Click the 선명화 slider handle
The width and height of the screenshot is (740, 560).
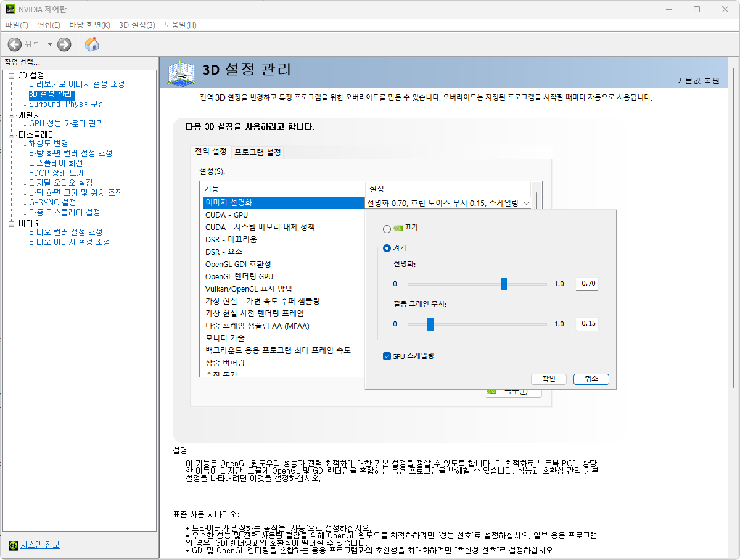(504, 284)
